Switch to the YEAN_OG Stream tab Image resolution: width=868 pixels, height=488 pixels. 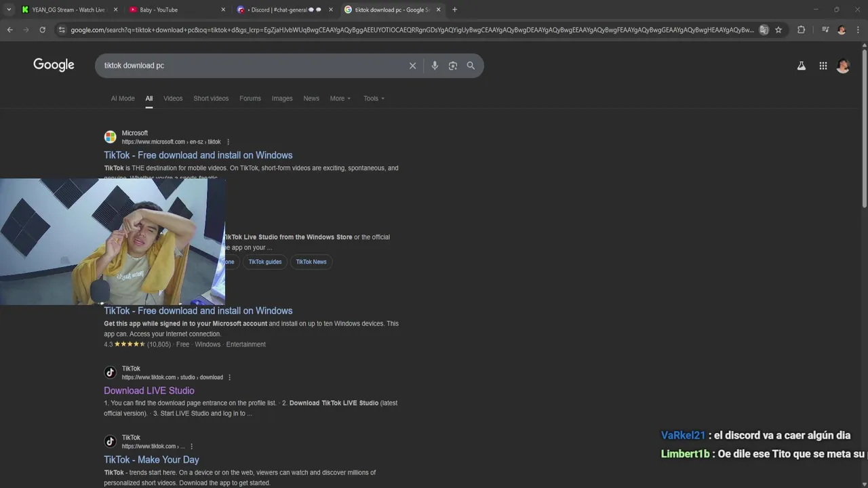[x=70, y=9]
